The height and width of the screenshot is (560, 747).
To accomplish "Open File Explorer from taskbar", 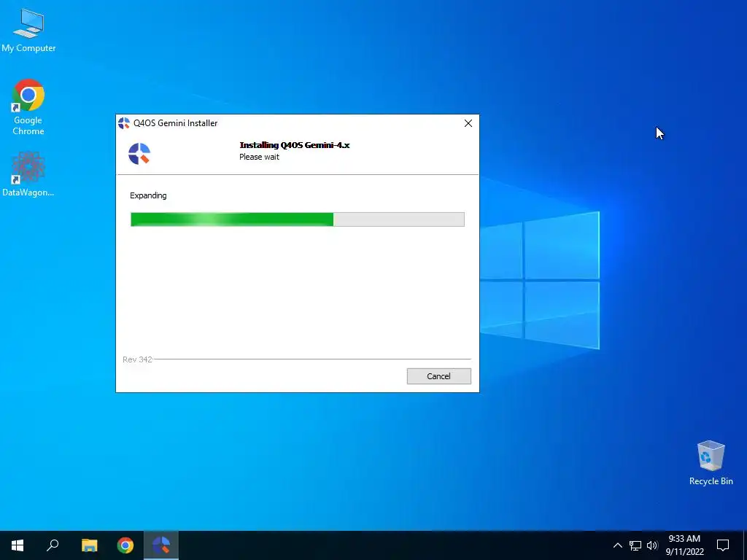I will click(x=89, y=545).
